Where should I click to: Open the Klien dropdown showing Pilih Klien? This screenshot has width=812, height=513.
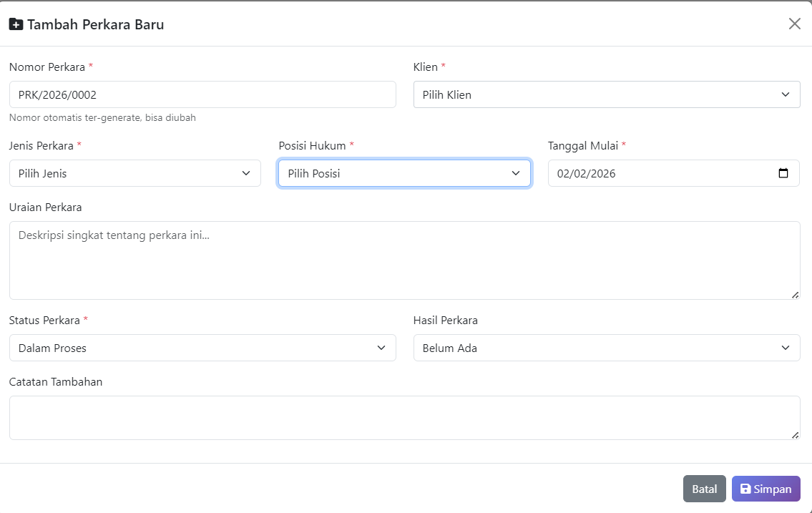[x=607, y=94]
